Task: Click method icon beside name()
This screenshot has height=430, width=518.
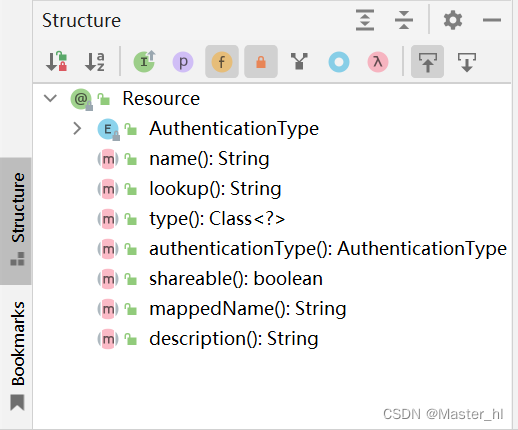Action: tap(108, 159)
